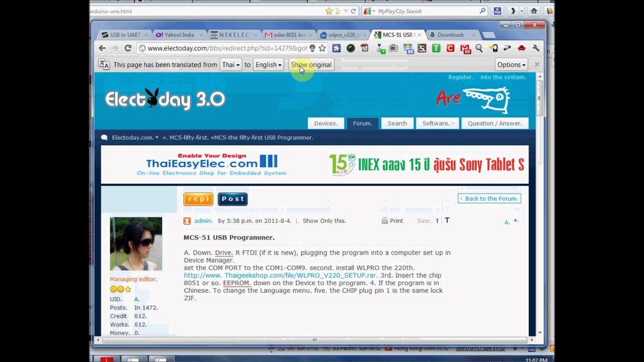Open the blue puzzle-piece extension
644x362 pixels.
(x=336, y=48)
